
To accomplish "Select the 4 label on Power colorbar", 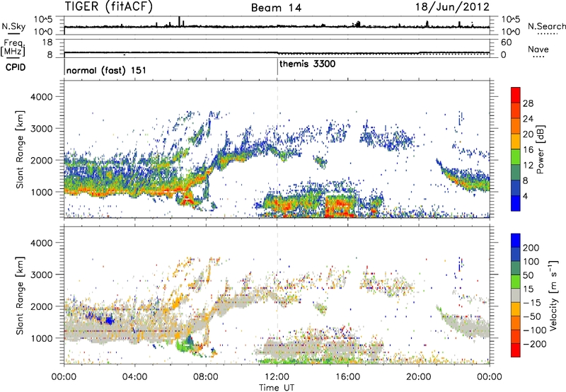I will 526,196.
